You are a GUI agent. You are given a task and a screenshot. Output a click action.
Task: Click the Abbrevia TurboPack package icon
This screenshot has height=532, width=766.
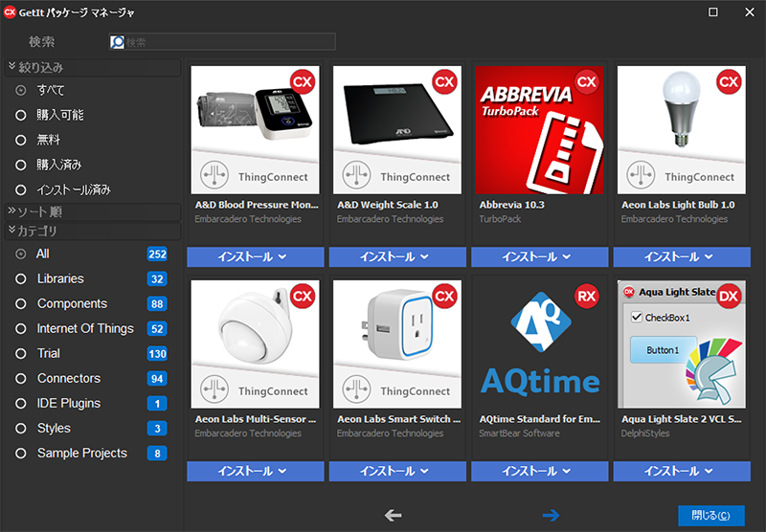(x=539, y=130)
